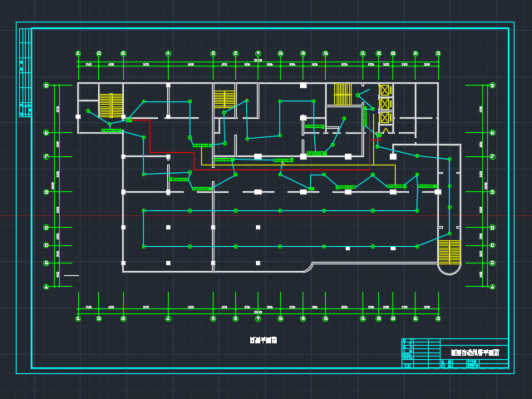Viewport: 532px width, 399px height.
Task: Click axis bubble 1 in the top grid row
Action: coord(78,53)
